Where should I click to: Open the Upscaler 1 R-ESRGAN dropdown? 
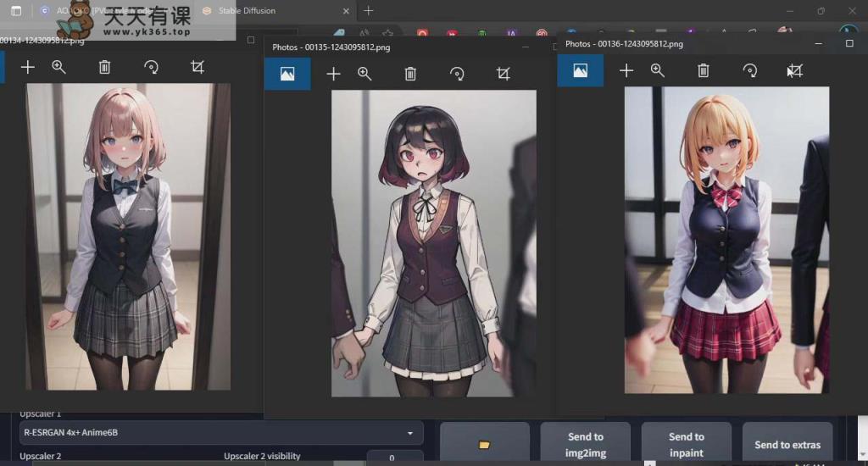click(221, 433)
